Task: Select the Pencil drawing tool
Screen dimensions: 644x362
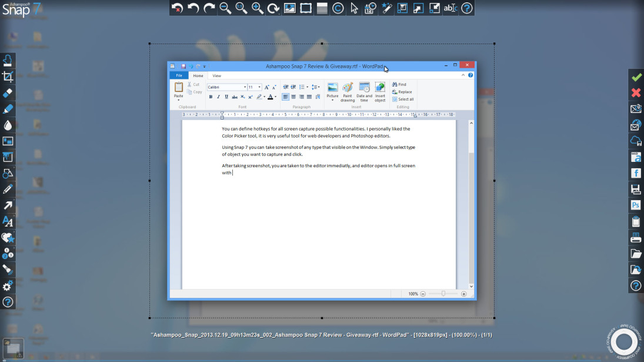Action: click(8, 190)
